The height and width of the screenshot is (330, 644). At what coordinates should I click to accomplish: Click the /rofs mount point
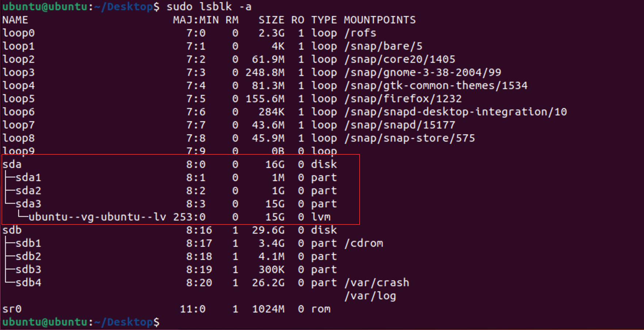[360, 33]
